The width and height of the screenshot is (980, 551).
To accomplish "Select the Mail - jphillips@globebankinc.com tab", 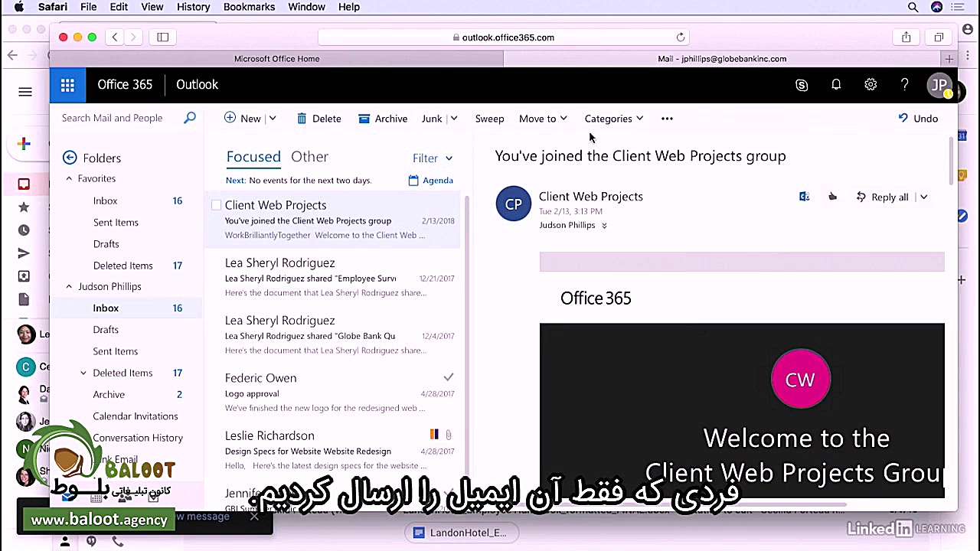I will pos(722,59).
